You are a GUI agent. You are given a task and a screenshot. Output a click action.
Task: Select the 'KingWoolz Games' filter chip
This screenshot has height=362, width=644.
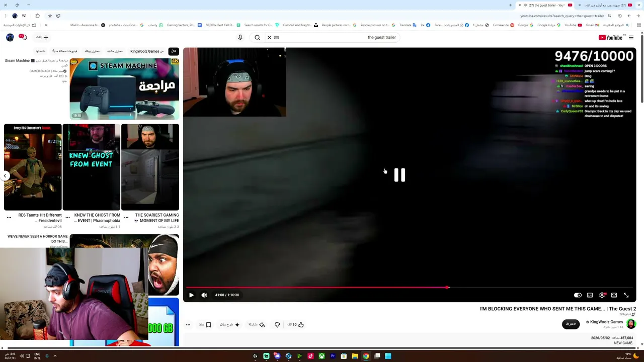click(147, 51)
